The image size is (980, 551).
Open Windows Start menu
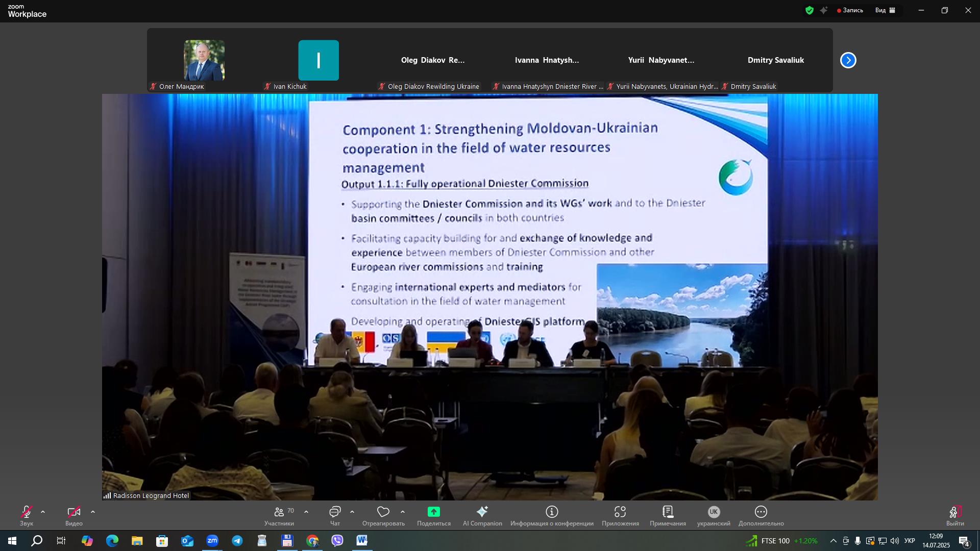click(12, 541)
